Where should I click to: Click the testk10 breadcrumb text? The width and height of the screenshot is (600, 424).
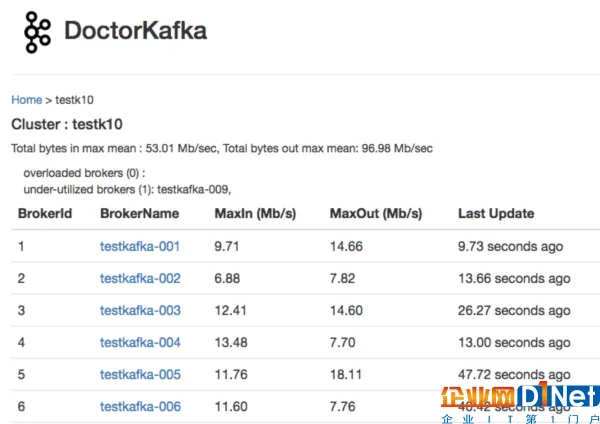pyautogui.click(x=74, y=100)
